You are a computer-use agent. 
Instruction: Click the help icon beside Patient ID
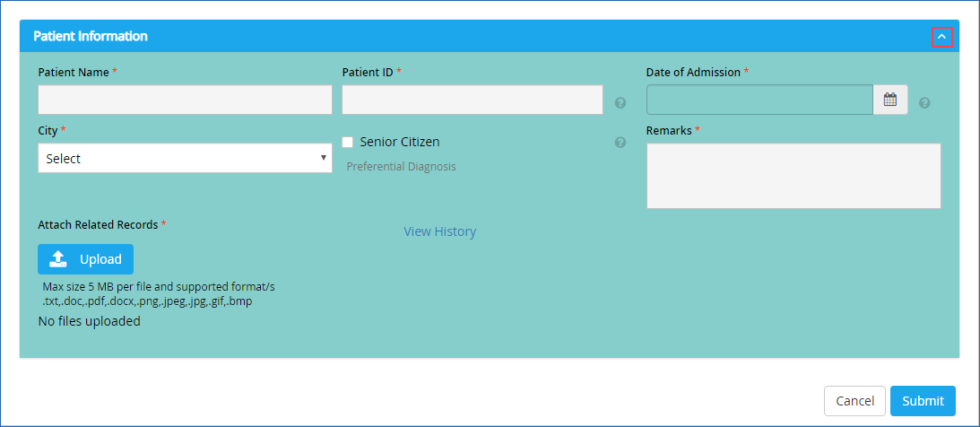tap(620, 103)
